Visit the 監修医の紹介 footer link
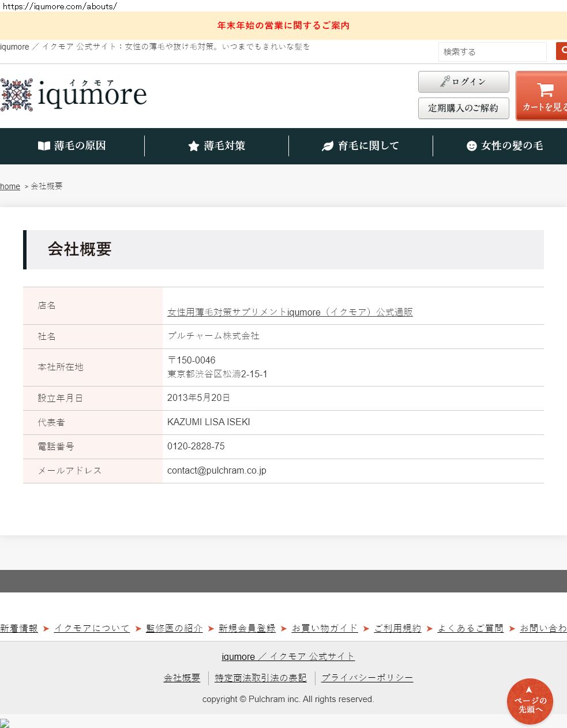The image size is (567, 728). (174, 628)
